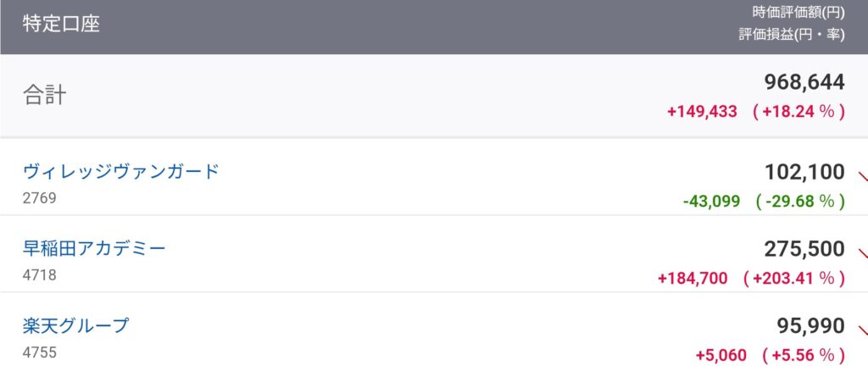Open the 楽天グループ stock link

(76, 324)
